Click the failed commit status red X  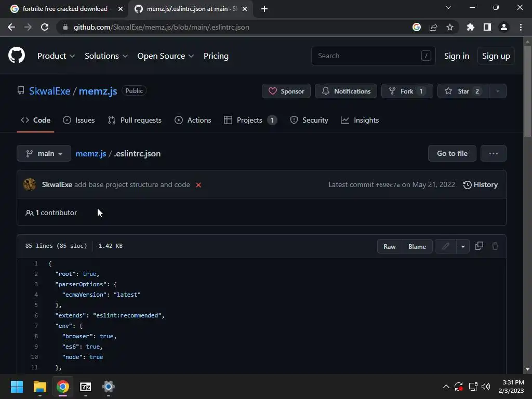198,185
